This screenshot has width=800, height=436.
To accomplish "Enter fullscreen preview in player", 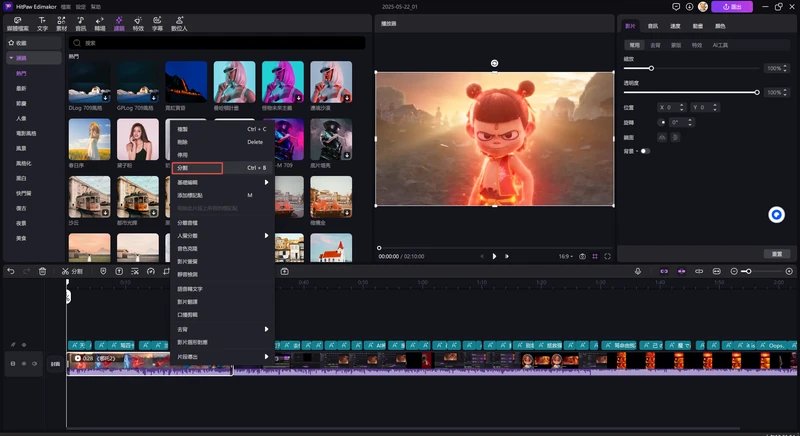I will (x=607, y=257).
